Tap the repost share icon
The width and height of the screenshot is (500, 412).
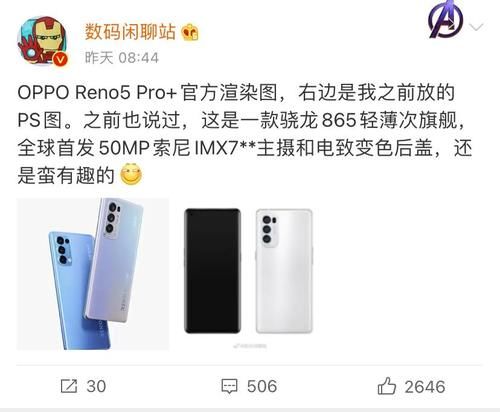(x=69, y=386)
